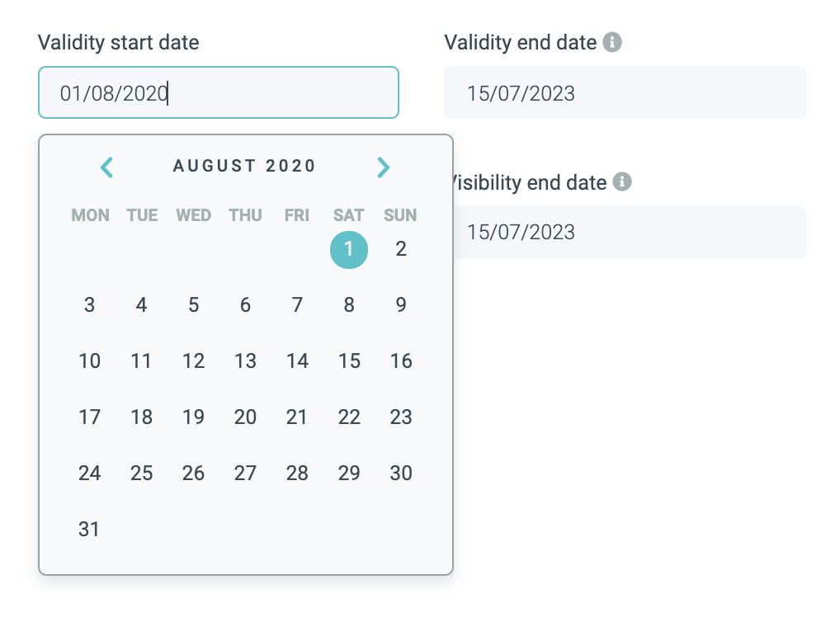The height and width of the screenshot is (622, 840).
Task: Go to the previous month arrow
Action: point(107,167)
